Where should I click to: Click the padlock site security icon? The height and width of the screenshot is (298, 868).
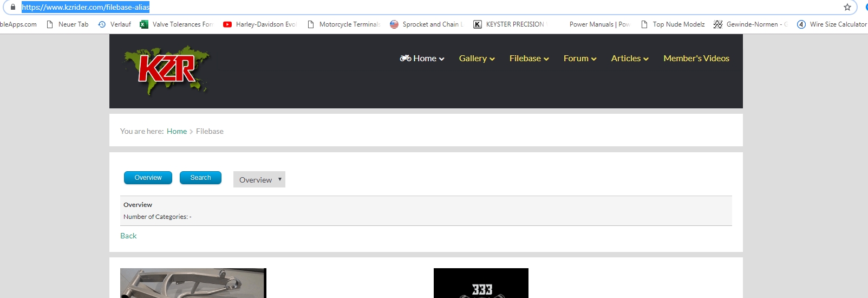(13, 7)
